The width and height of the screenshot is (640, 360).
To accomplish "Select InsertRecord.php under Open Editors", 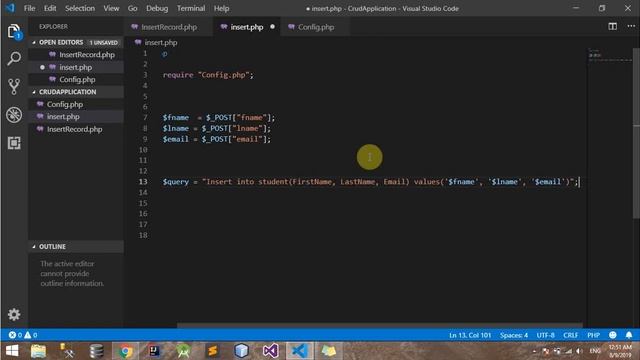I will (76, 55).
